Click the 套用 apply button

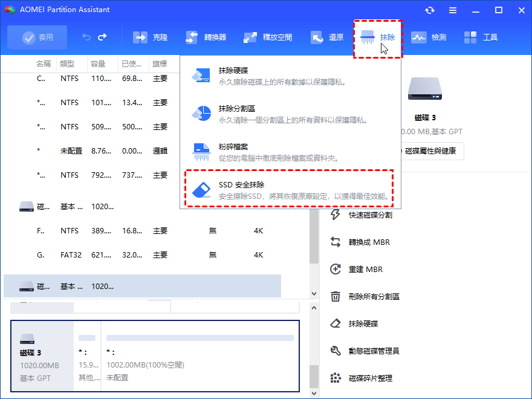tap(37, 37)
